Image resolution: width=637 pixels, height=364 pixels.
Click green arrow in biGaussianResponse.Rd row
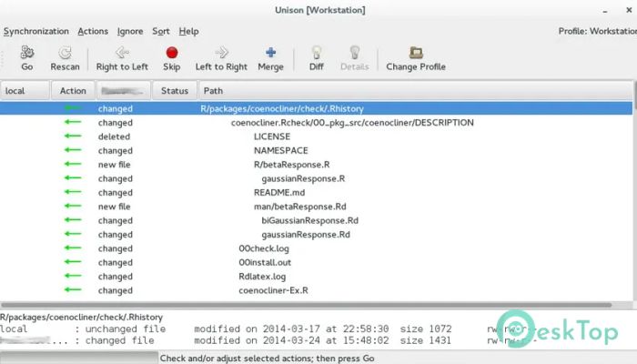click(x=73, y=220)
